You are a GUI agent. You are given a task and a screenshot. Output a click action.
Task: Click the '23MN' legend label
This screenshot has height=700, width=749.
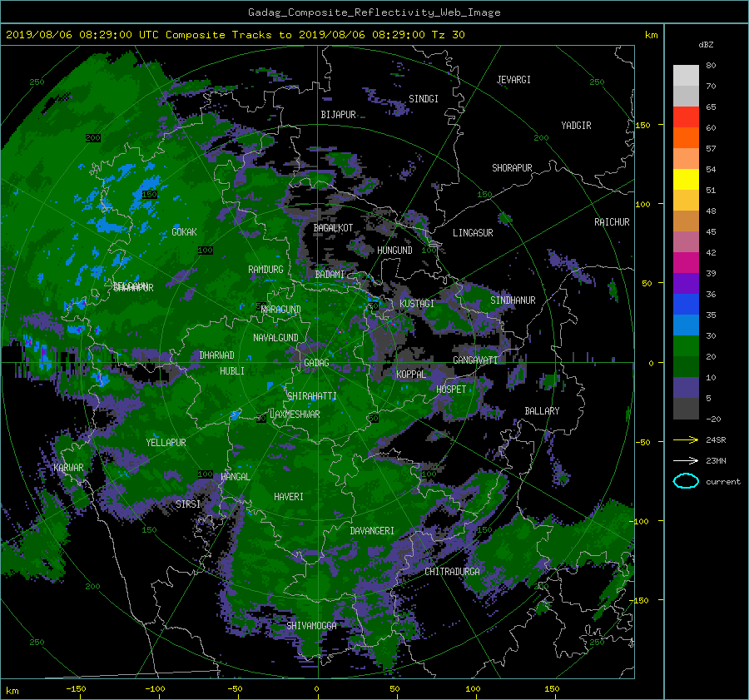716,460
